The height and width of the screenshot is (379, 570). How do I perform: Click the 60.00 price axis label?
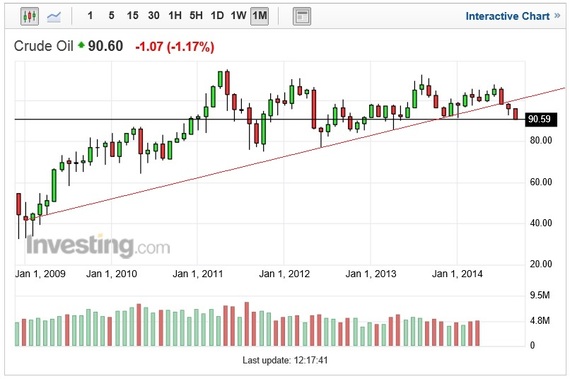[x=541, y=182]
